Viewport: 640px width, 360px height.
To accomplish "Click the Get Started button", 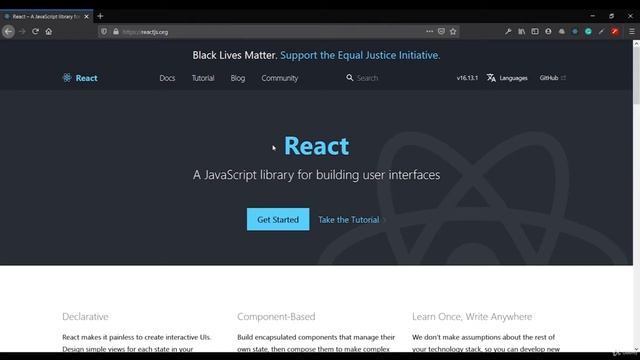I will [278, 219].
